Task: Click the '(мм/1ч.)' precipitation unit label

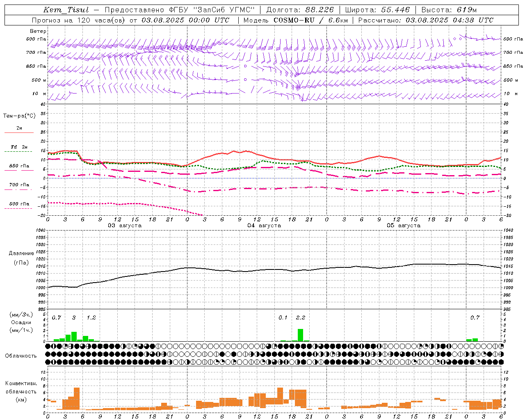Action: pos(21,331)
